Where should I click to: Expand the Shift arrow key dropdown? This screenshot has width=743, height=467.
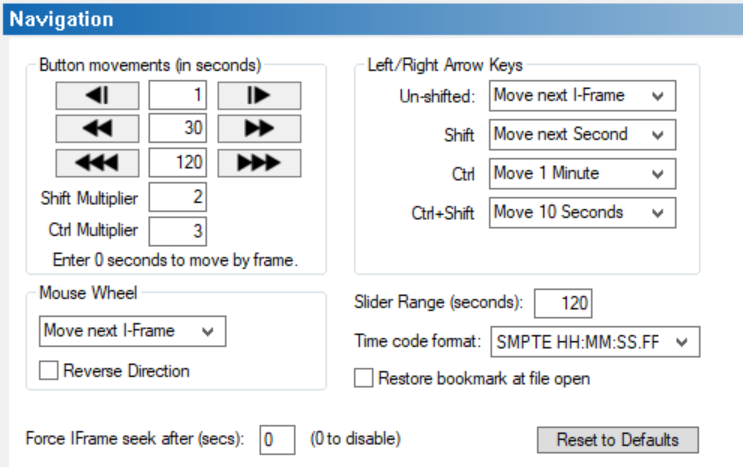(583, 135)
